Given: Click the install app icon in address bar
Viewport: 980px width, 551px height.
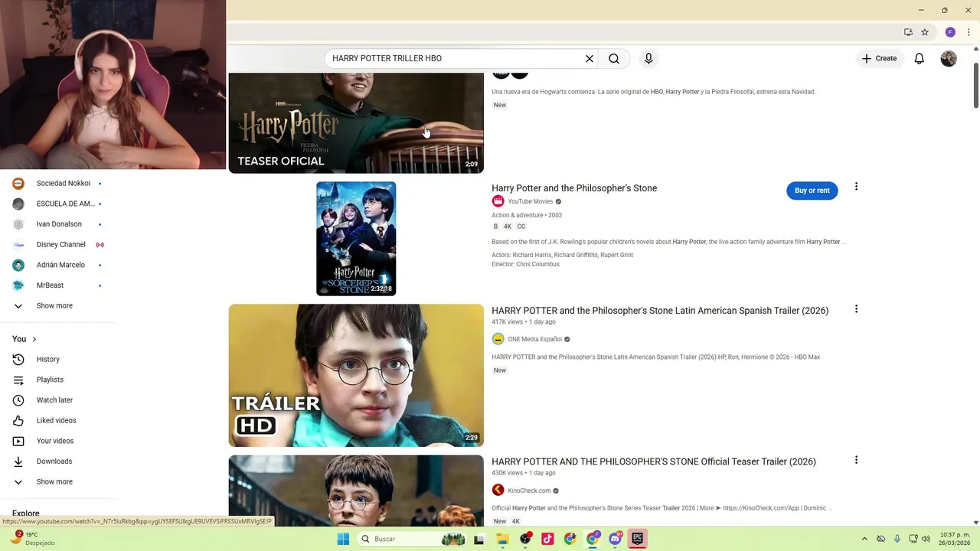Looking at the screenshot, I should click(x=908, y=32).
